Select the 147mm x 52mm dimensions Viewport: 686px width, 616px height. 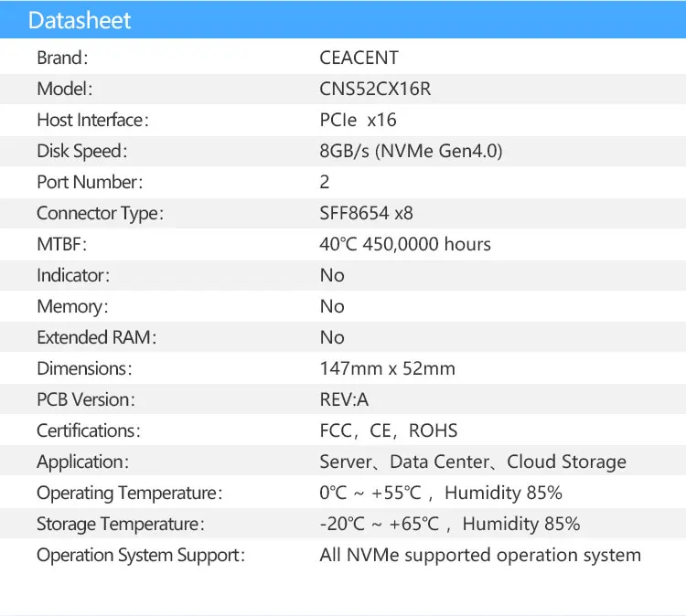click(387, 368)
